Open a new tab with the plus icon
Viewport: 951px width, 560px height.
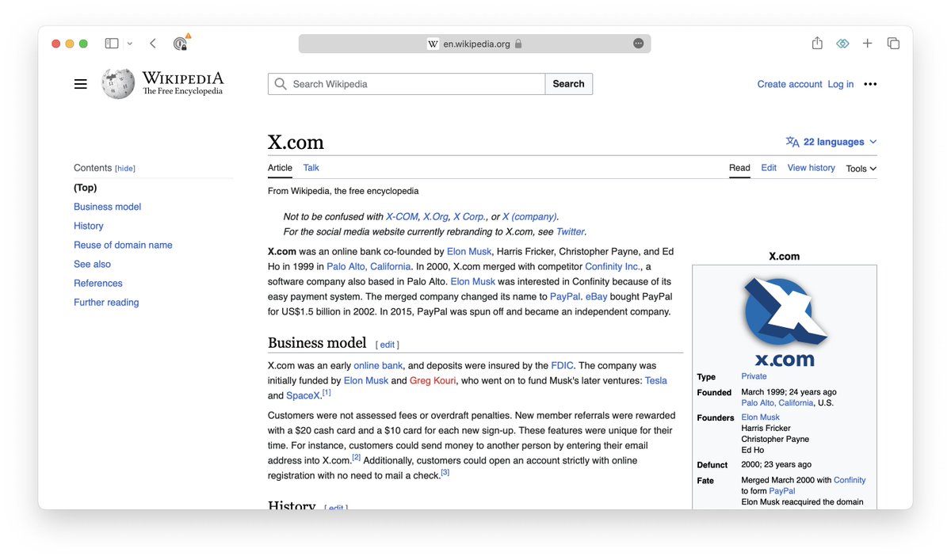click(x=868, y=44)
